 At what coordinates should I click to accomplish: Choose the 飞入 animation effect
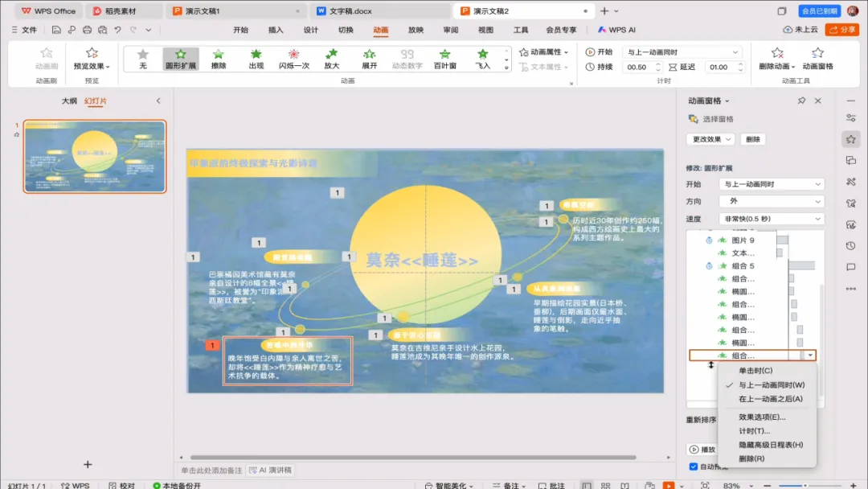coord(482,59)
